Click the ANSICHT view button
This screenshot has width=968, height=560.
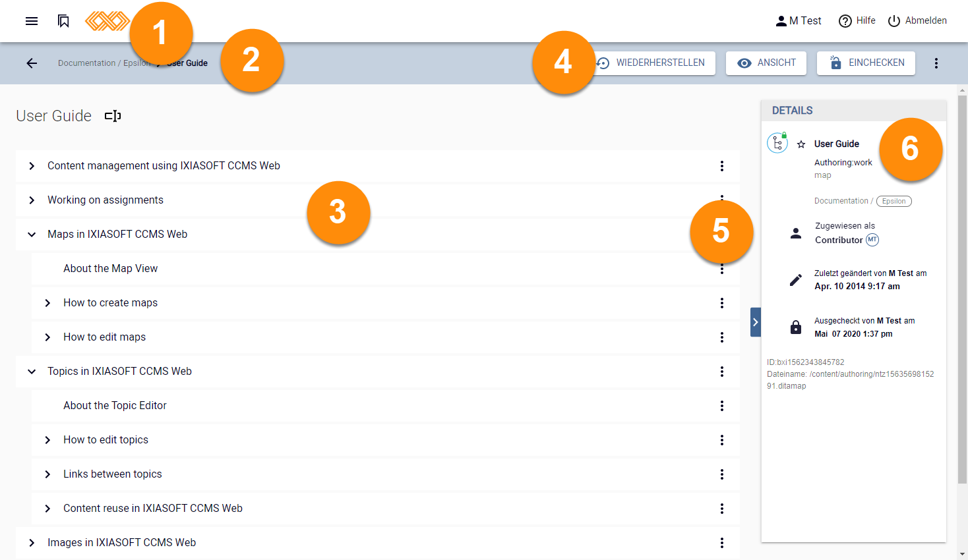[766, 63]
